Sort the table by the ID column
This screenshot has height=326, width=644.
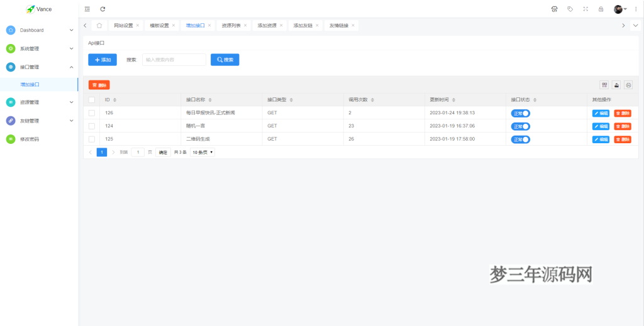coord(114,100)
